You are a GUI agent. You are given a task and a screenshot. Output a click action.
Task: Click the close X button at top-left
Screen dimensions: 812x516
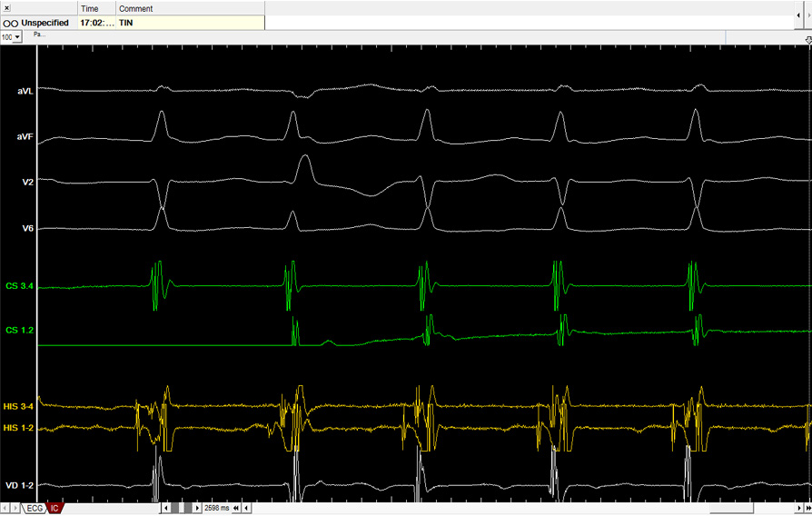click(x=6, y=8)
